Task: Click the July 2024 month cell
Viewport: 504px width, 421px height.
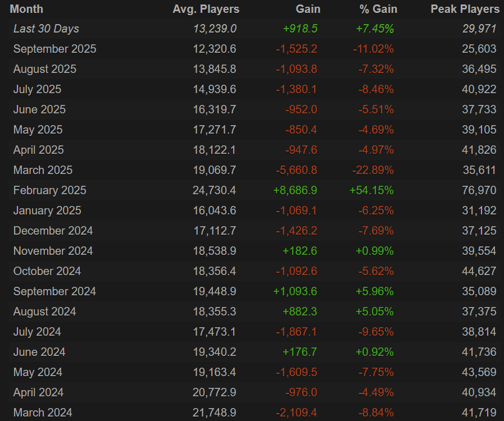Action: pos(37,332)
